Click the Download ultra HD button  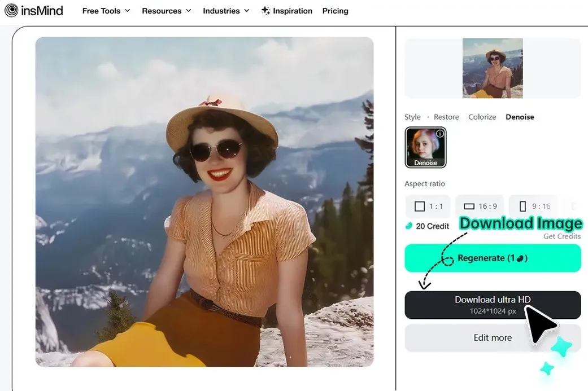(493, 305)
